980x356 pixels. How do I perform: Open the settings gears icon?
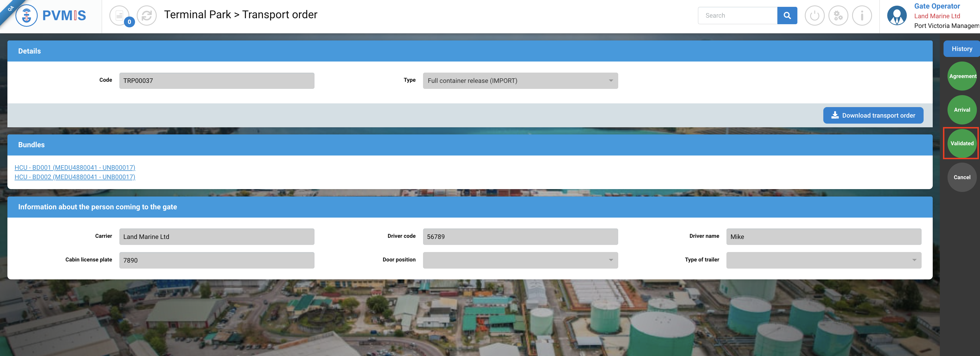coord(838,16)
